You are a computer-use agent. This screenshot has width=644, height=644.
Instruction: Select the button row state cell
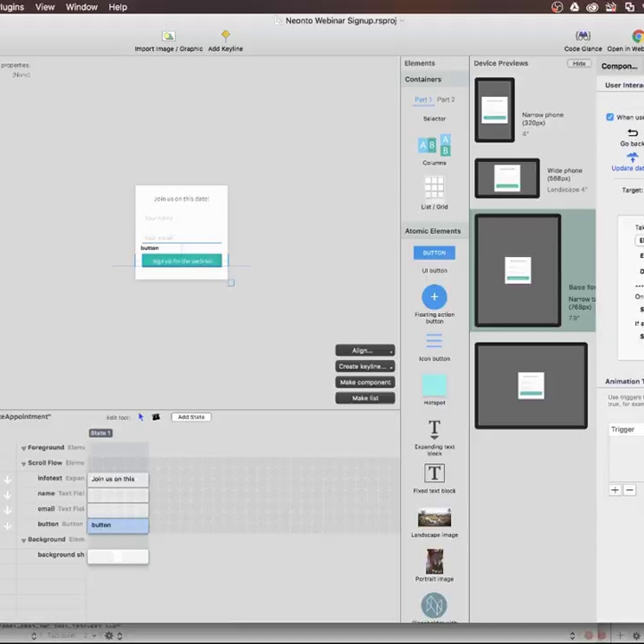118,525
